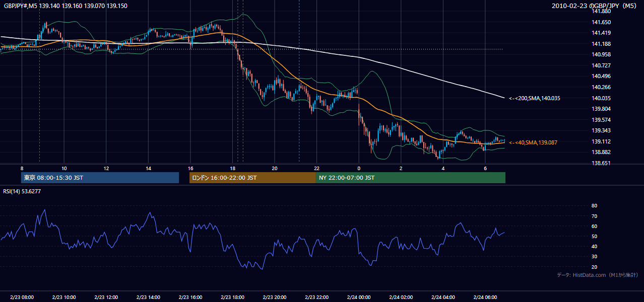The width and height of the screenshot is (644, 302).
Task: Click hour tick 20 under price chart
Action: (x=274, y=168)
